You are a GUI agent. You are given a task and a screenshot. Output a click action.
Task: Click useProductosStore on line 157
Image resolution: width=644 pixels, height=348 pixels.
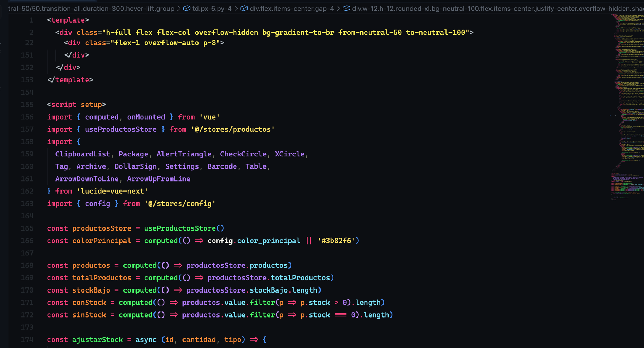pyautogui.click(x=121, y=129)
